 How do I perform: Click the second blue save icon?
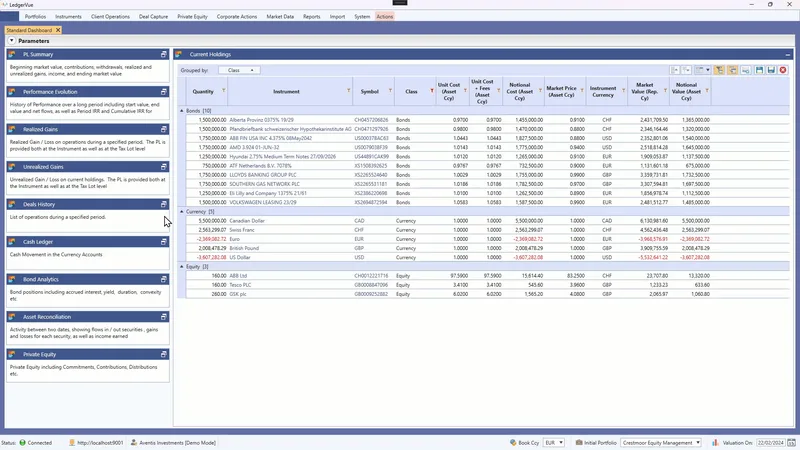tap(771, 70)
